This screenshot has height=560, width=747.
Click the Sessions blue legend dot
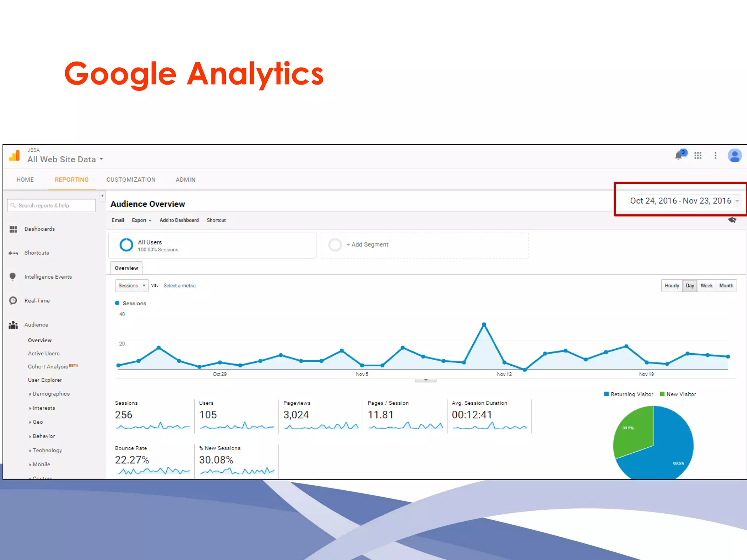point(117,303)
